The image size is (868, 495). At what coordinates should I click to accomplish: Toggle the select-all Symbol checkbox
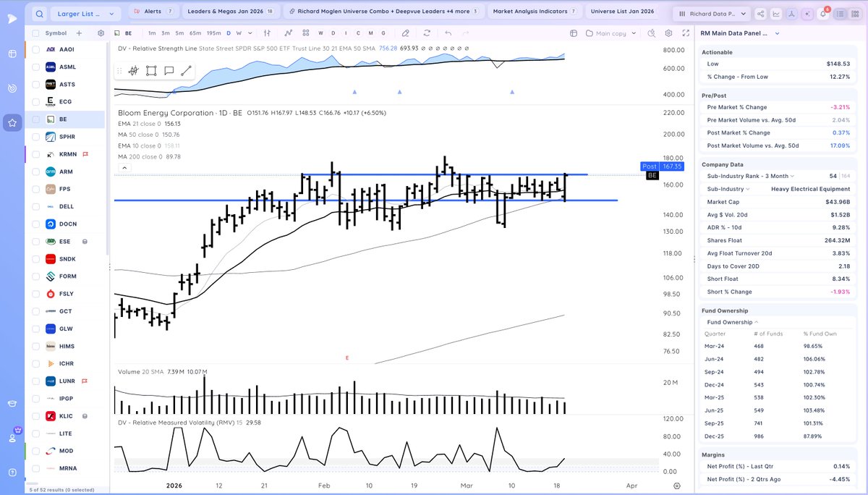[x=36, y=33]
